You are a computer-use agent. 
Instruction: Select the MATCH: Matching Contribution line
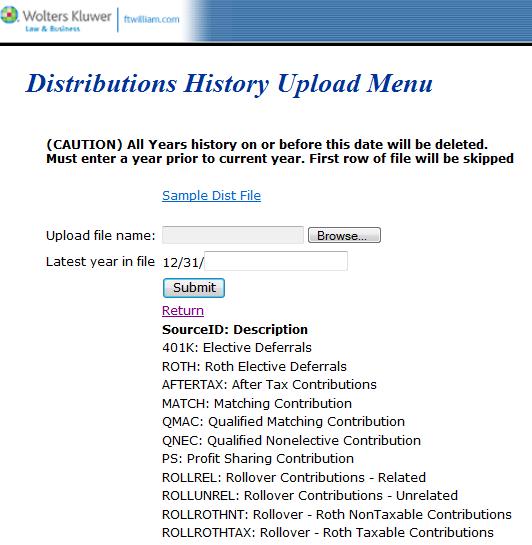[257, 404]
